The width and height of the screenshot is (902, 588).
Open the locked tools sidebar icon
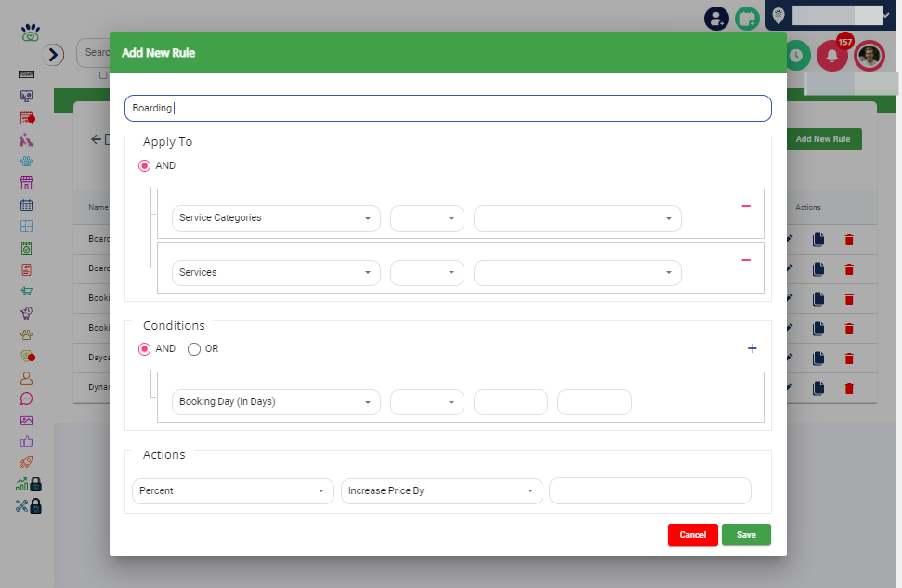(x=29, y=505)
